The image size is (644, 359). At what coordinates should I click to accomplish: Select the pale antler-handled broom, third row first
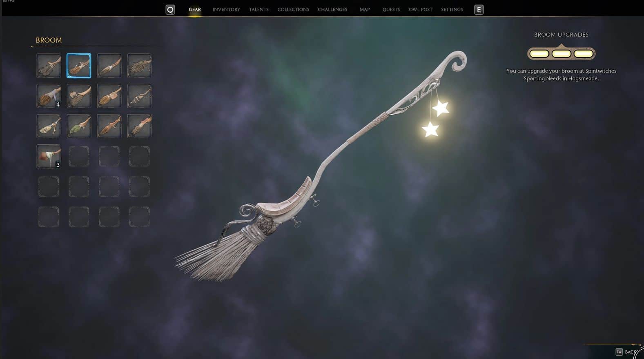tap(49, 126)
